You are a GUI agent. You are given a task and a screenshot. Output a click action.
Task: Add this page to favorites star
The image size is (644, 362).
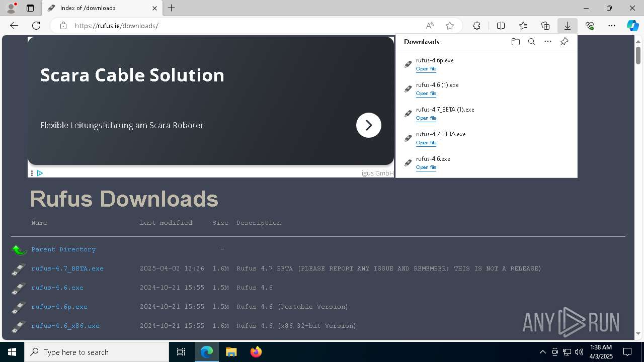coord(450,26)
